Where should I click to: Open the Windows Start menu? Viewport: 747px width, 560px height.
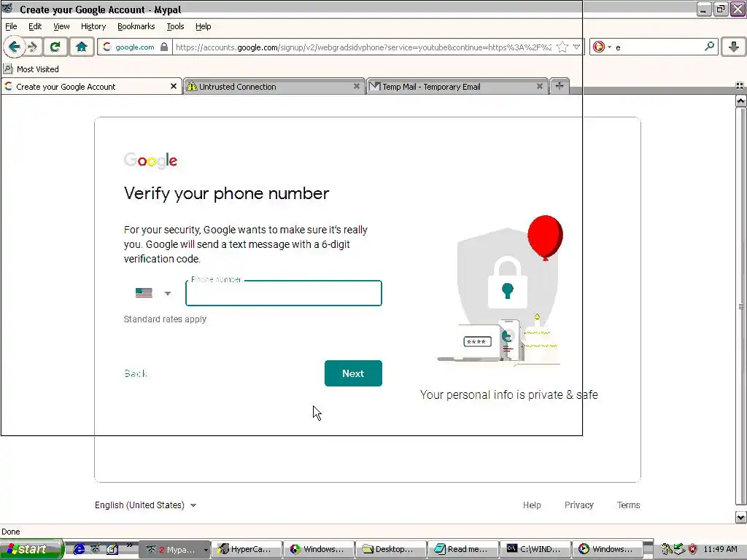coord(31,549)
